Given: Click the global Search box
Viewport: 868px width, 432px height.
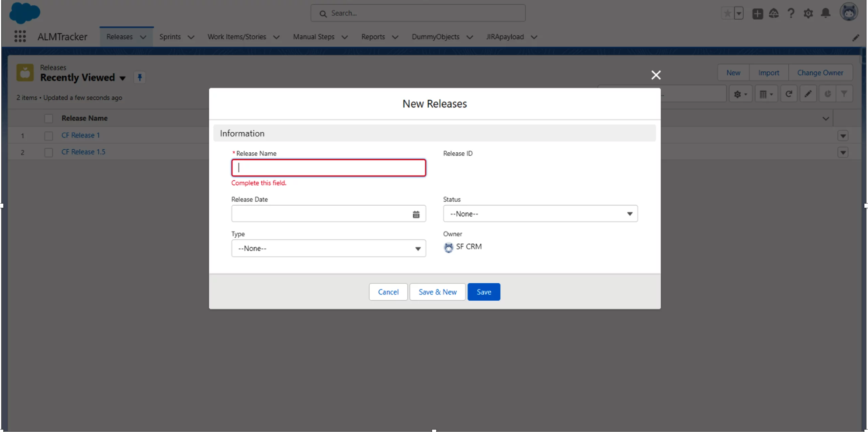Looking at the screenshot, I should click(418, 13).
